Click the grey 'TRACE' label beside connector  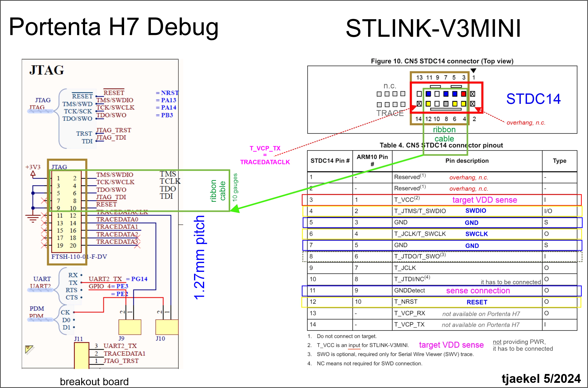(x=390, y=113)
